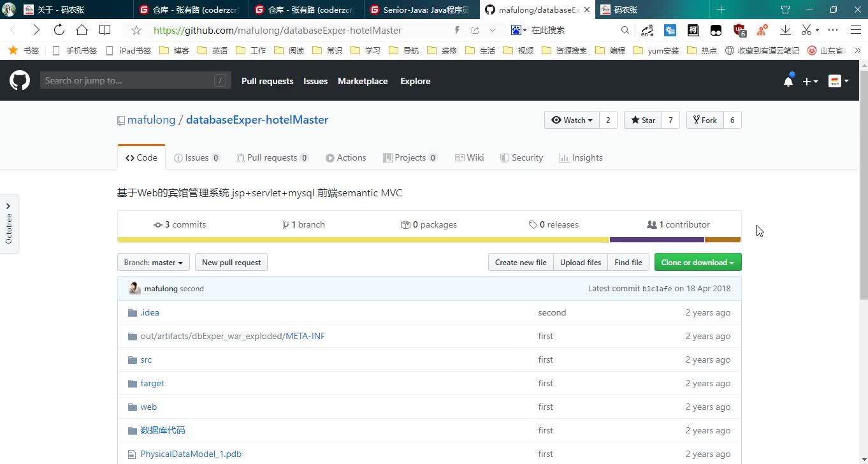This screenshot has height=464, width=868.
Task: Open the more extensions ellipsis menu
Action: click(833, 30)
